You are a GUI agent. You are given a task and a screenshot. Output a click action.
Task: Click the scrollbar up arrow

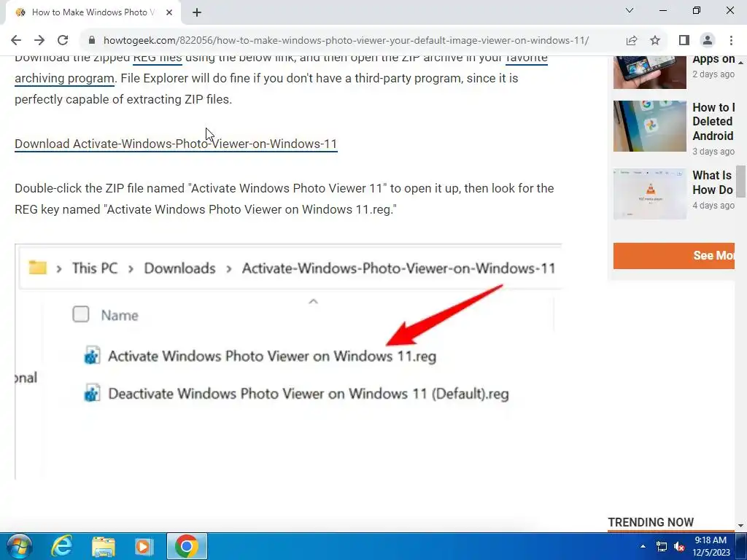pos(741,63)
